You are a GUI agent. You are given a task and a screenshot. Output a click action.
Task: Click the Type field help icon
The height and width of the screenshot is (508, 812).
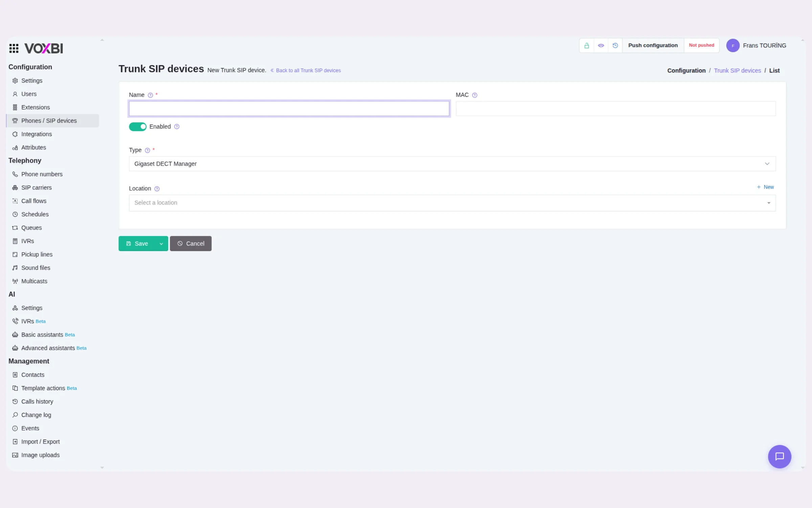coord(147,150)
